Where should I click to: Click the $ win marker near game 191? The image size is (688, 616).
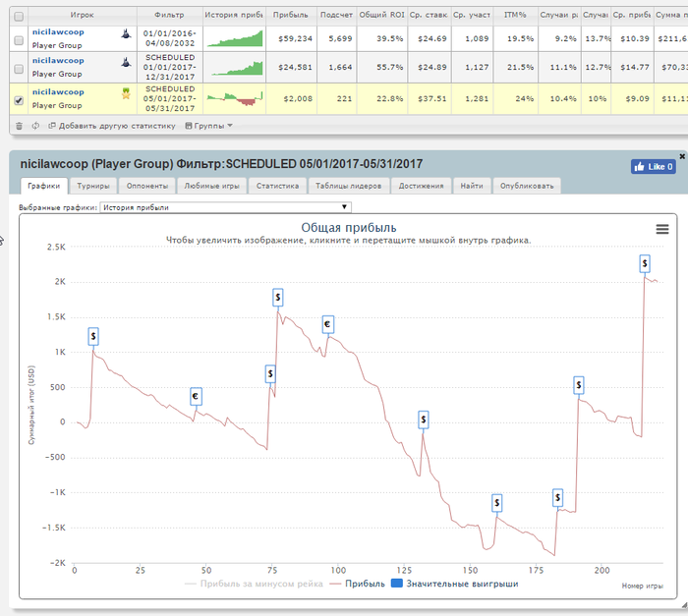(x=579, y=385)
